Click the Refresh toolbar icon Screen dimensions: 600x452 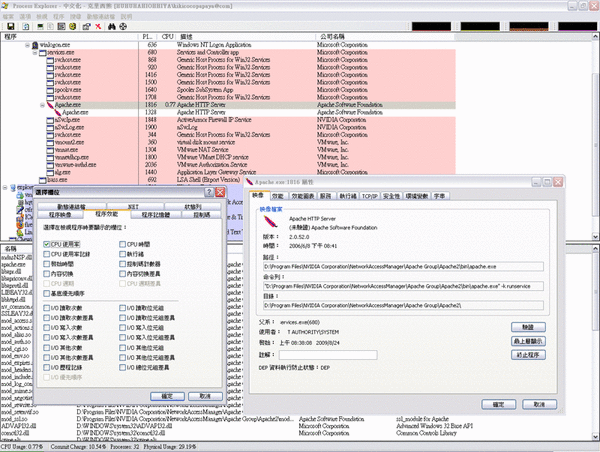pos(26,26)
